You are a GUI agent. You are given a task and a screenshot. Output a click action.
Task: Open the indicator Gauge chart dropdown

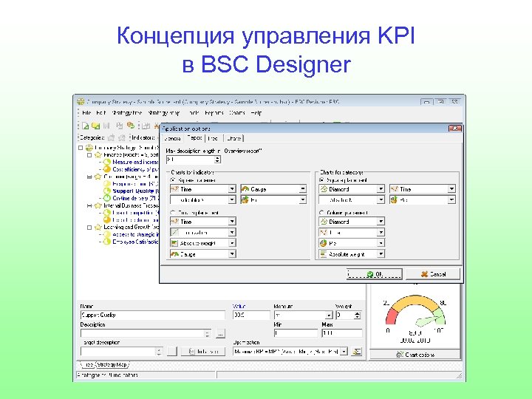(303, 189)
